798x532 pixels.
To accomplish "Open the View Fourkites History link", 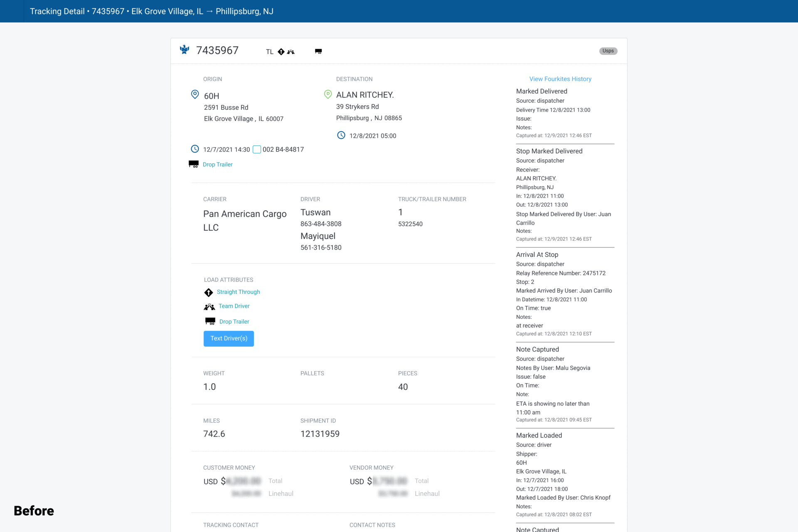I will pos(560,79).
